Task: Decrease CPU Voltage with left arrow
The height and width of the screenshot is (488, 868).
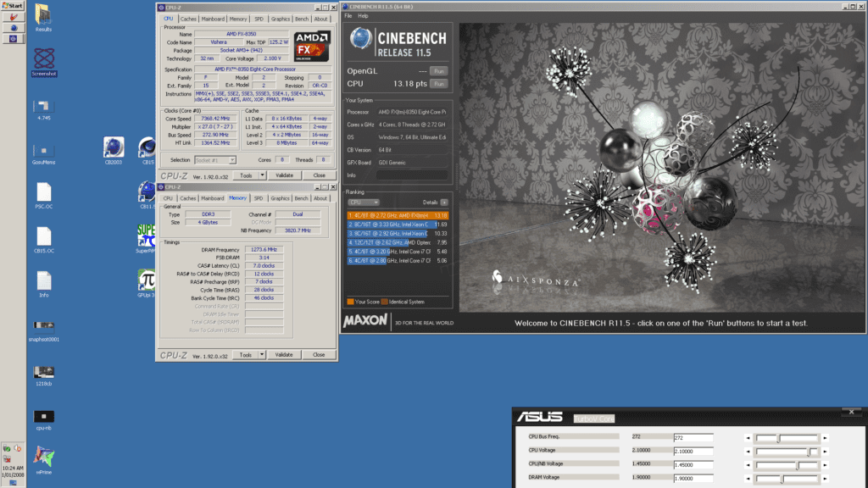Action: (x=748, y=452)
